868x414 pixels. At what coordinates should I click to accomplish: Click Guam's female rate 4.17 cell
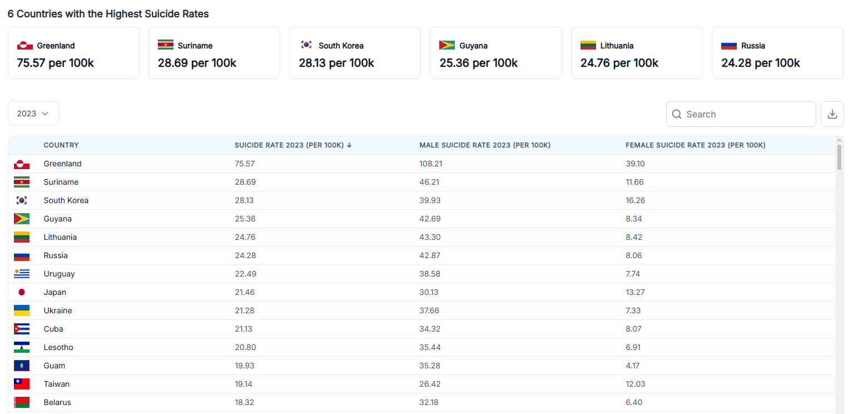pyautogui.click(x=633, y=366)
